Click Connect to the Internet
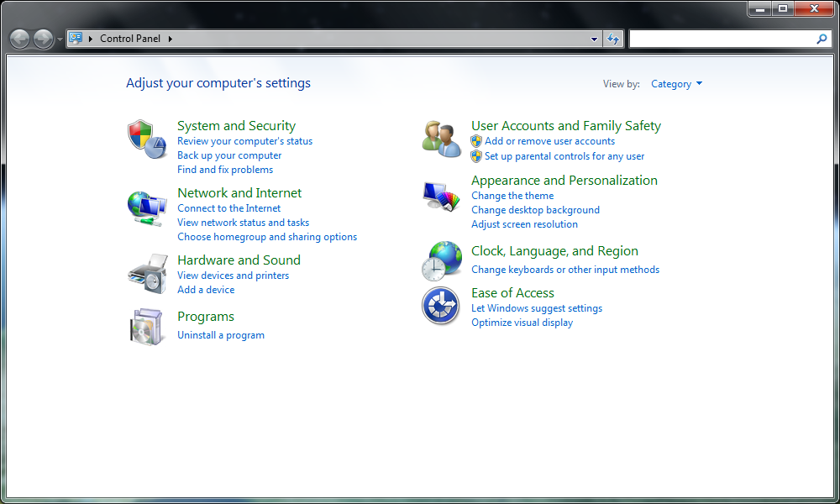Screen dimensions: 840x504 click(228, 208)
